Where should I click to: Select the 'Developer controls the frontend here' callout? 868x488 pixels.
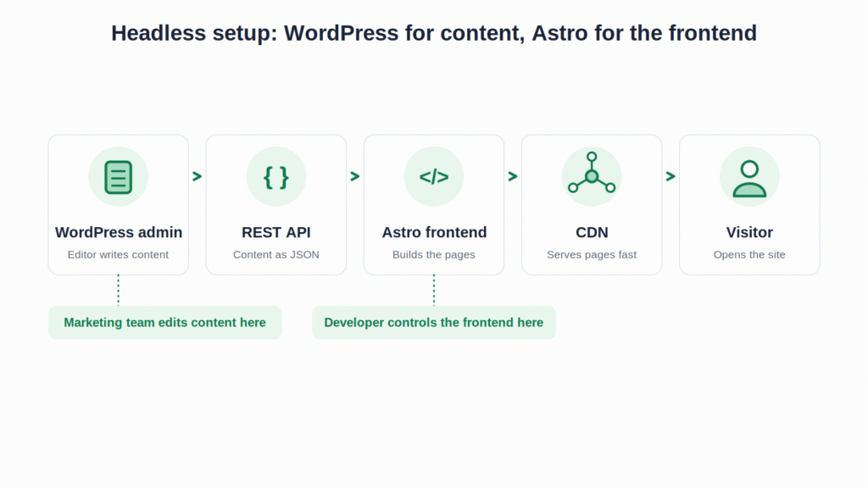coord(433,323)
